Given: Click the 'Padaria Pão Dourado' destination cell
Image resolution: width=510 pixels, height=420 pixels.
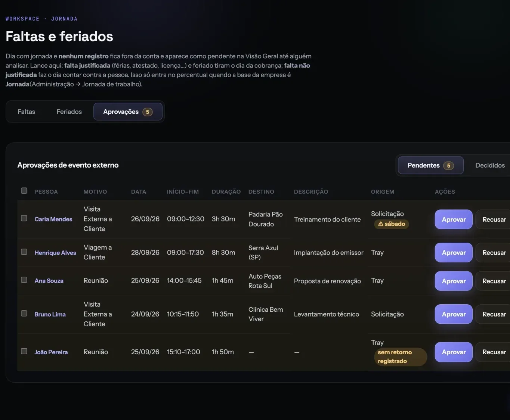Looking at the screenshot, I should [266, 219].
